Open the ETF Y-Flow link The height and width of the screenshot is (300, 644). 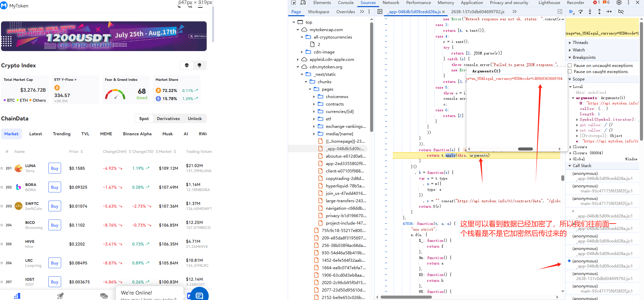[x=66, y=80]
